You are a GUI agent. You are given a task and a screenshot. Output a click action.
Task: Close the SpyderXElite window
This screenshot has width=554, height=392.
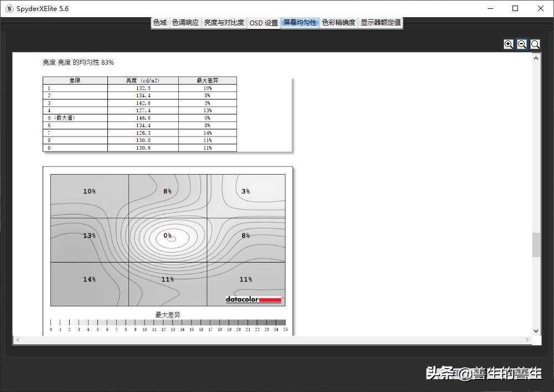541,8
